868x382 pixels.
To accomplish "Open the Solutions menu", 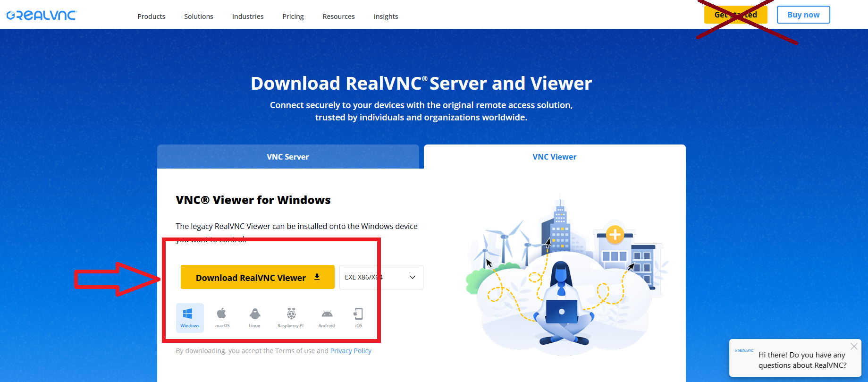I will click(199, 17).
